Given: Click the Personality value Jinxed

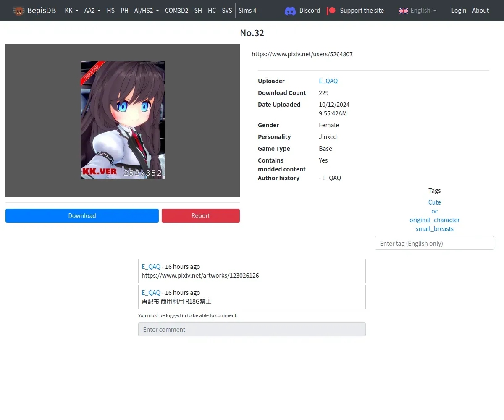Looking at the screenshot, I should pyautogui.click(x=328, y=137).
